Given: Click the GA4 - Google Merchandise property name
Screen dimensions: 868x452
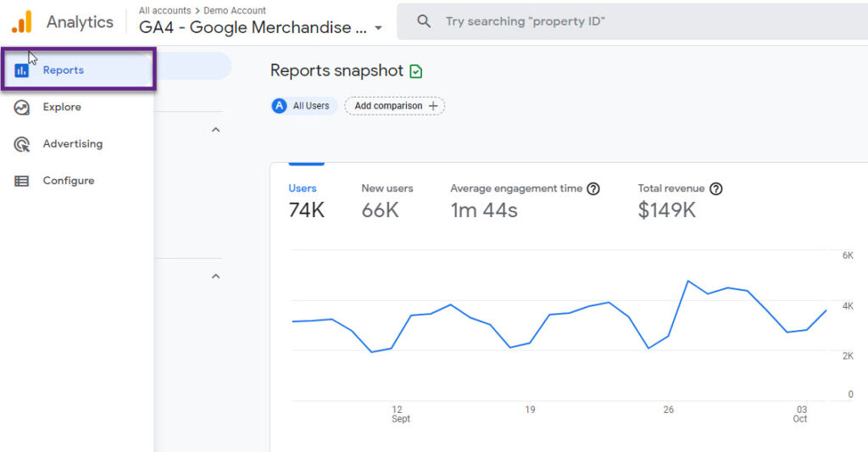Looking at the screenshot, I should pos(253,28).
